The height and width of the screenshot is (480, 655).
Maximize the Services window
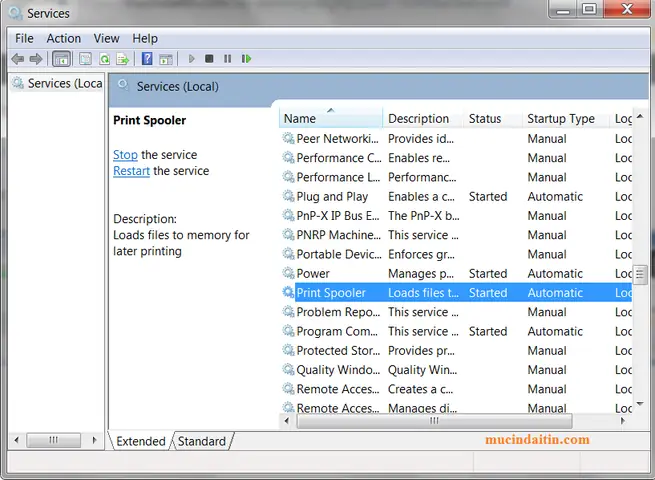pos(590,9)
